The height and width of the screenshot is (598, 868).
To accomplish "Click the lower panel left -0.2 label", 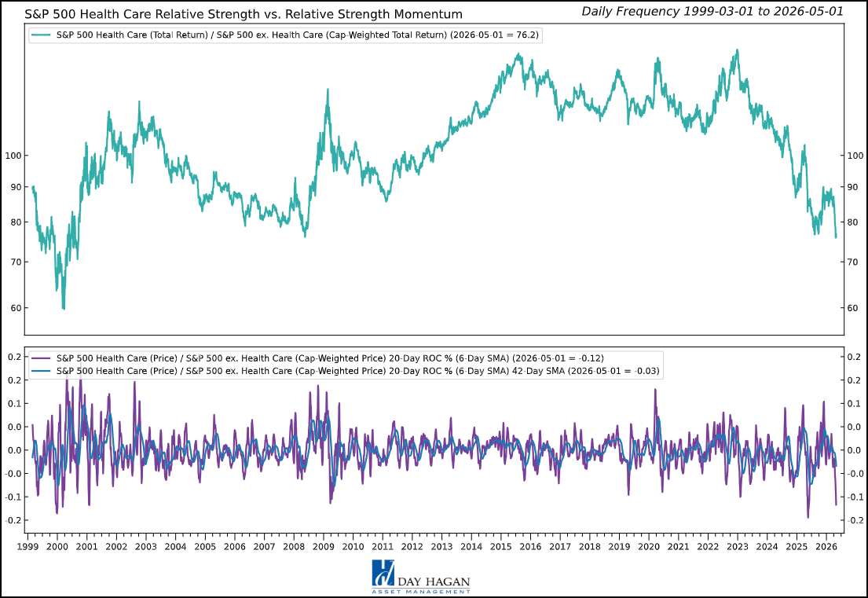I will click(13, 520).
